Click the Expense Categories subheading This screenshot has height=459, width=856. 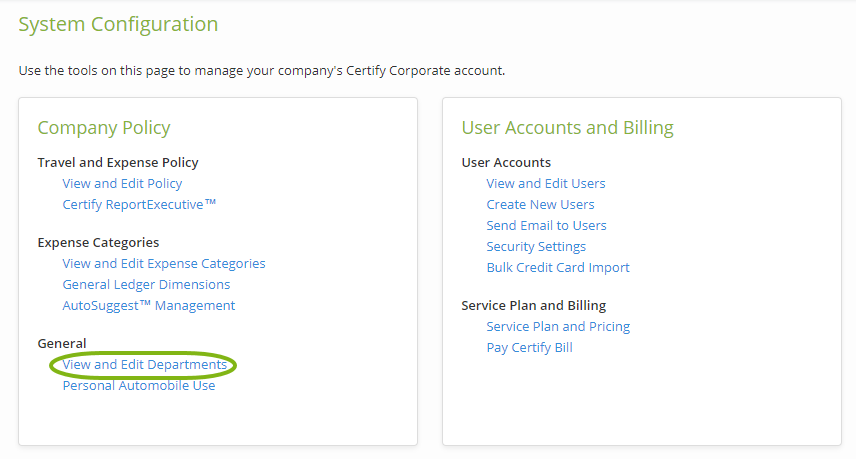pos(98,242)
